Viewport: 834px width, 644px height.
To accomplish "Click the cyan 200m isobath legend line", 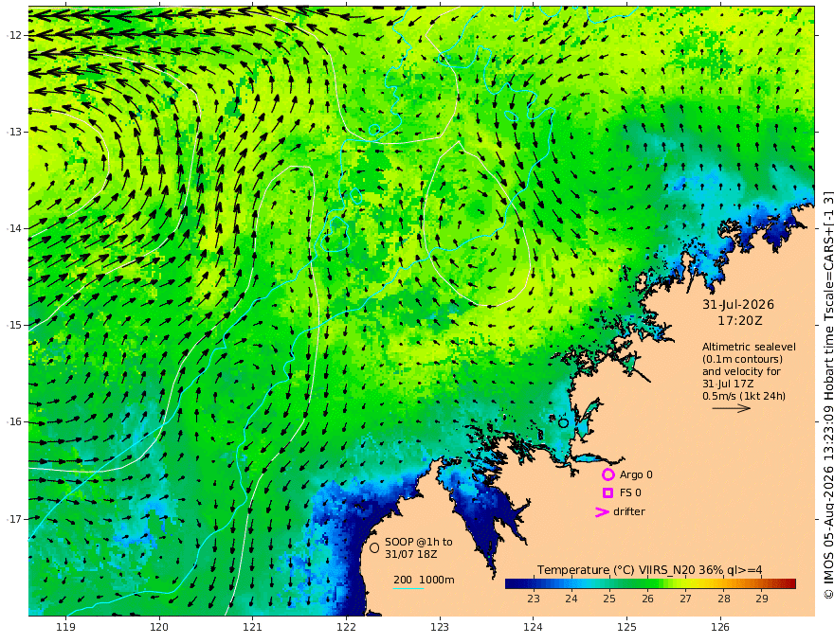I will pyautogui.click(x=408, y=588).
